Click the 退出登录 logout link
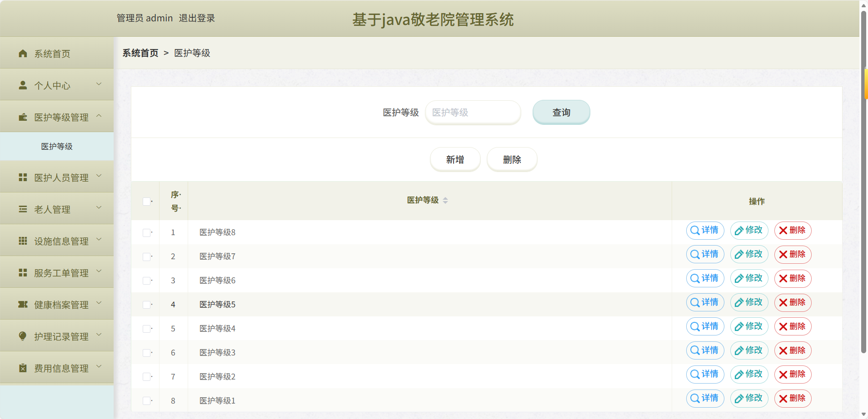Image resolution: width=868 pixels, height=419 pixels. tap(197, 18)
